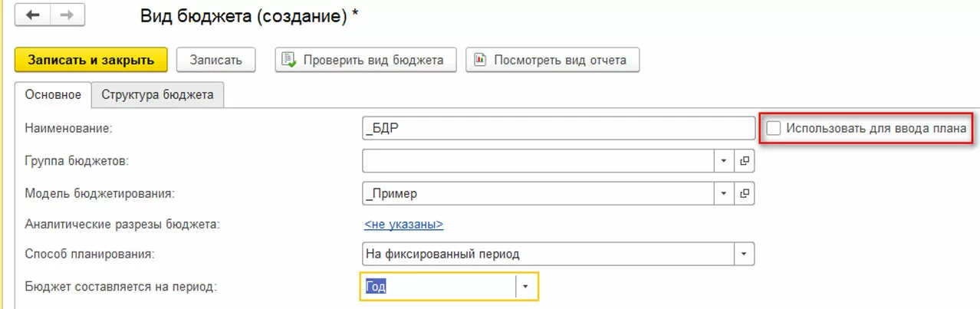Click the open icon beside Группа бюджетов
The height and width of the screenshot is (309, 980).
[x=743, y=161]
